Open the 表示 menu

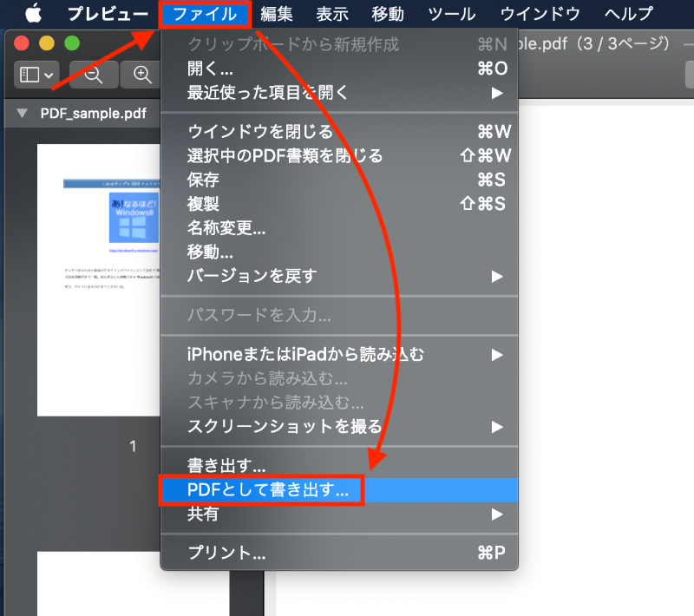point(332,13)
